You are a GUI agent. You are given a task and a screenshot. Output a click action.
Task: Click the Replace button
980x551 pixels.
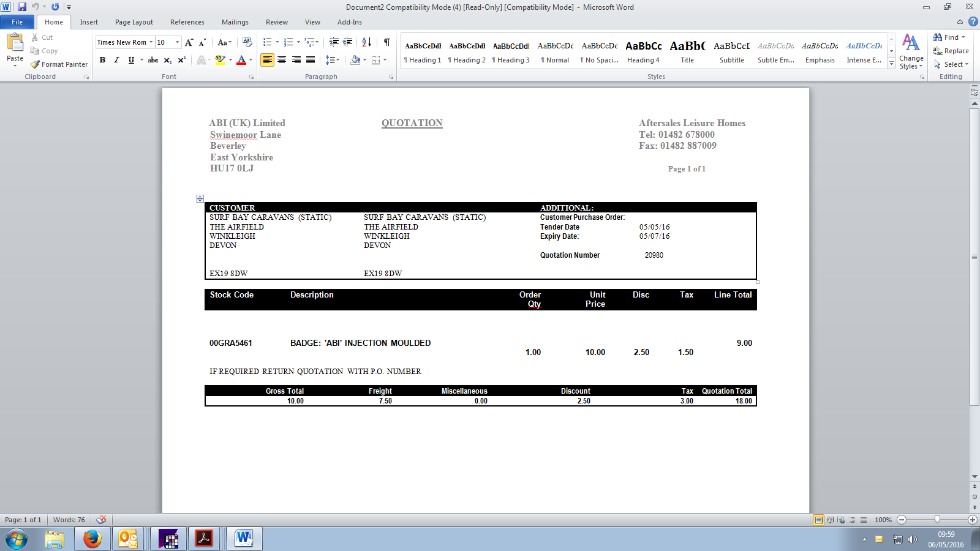tap(951, 51)
